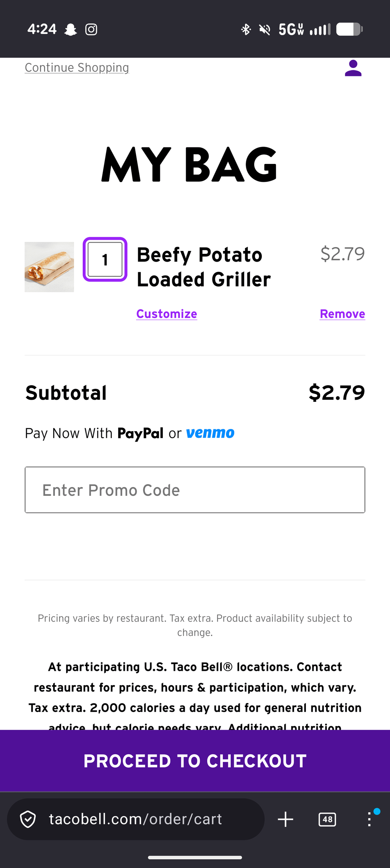The height and width of the screenshot is (868, 390).
Task: Tap the Bluetooth status icon
Action: tap(246, 29)
